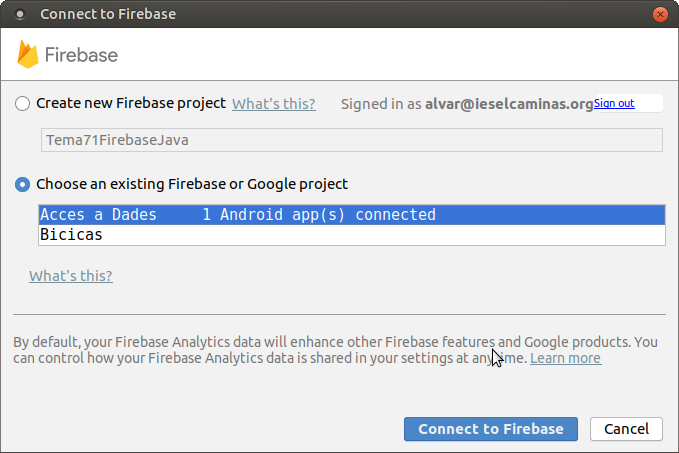Screen dimensions: 679x453
Task: Click the 'Signed in as' label
Action: (x=381, y=103)
